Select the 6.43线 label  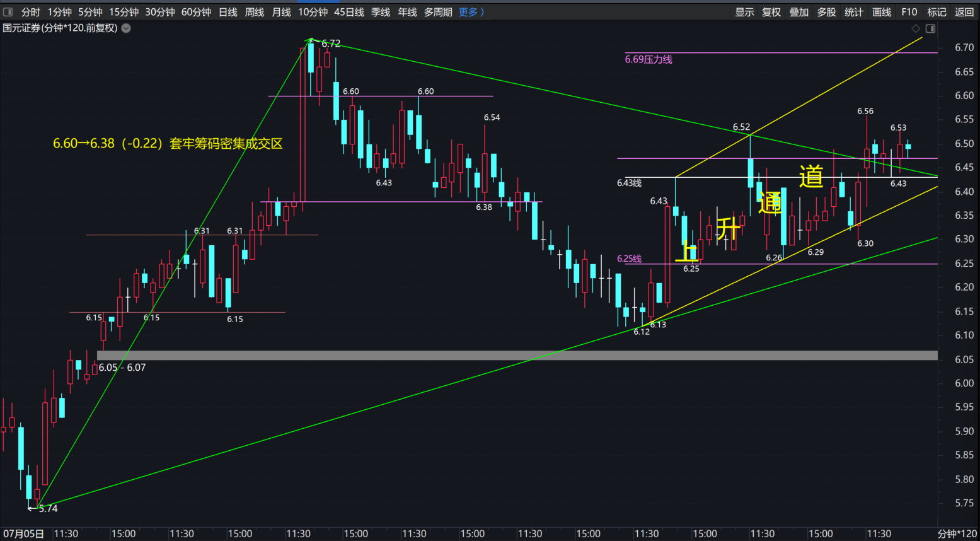click(629, 183)
